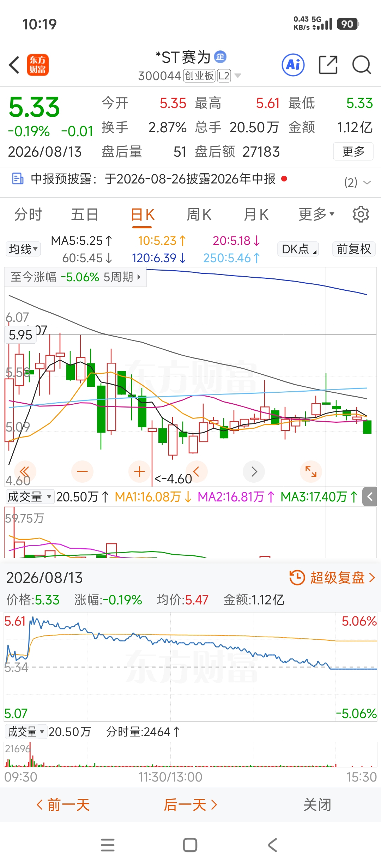Image resolution: width=381 pixels, height=868 pixels.
Task: Zoom out chart with minus button
Action: 82,471
